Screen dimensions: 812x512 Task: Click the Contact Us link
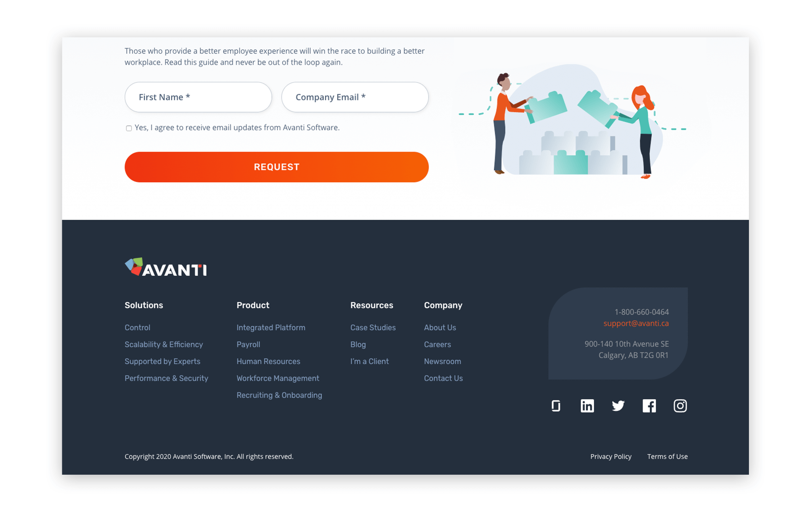443,378
